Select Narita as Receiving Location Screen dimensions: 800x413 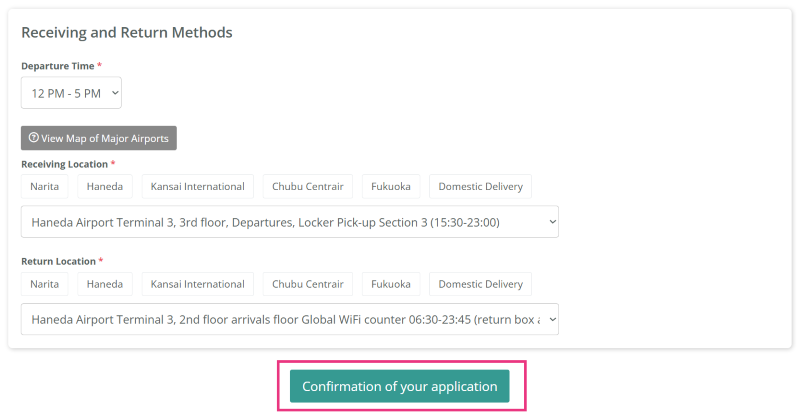tap(44, 186)
